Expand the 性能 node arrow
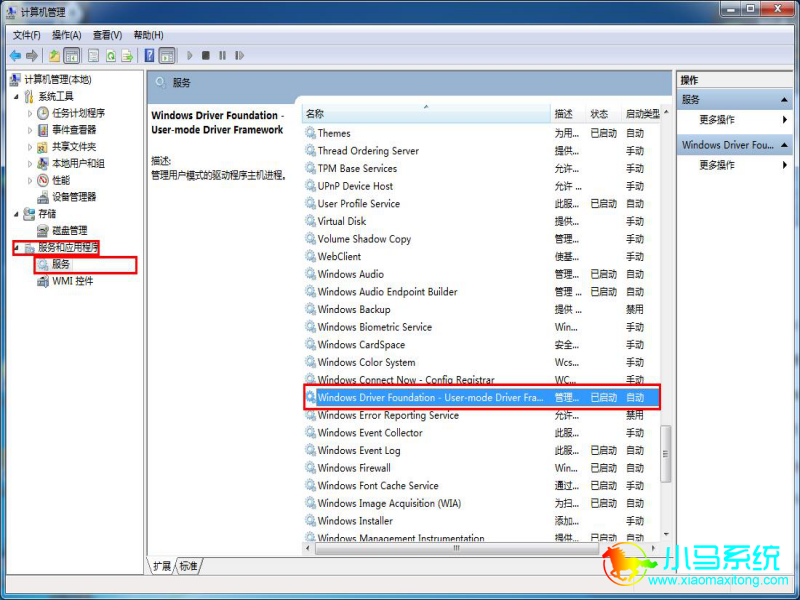 coord(30,181)
